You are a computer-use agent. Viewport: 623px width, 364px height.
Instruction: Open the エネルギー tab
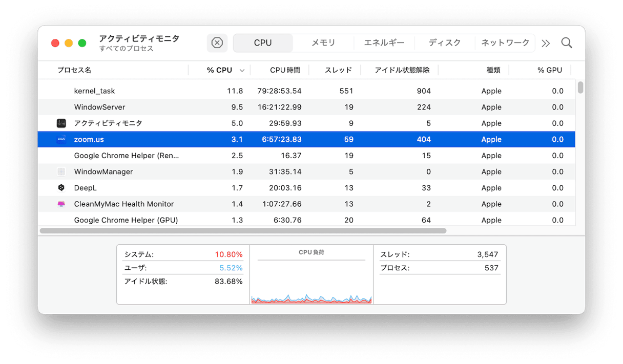(384, 43)
